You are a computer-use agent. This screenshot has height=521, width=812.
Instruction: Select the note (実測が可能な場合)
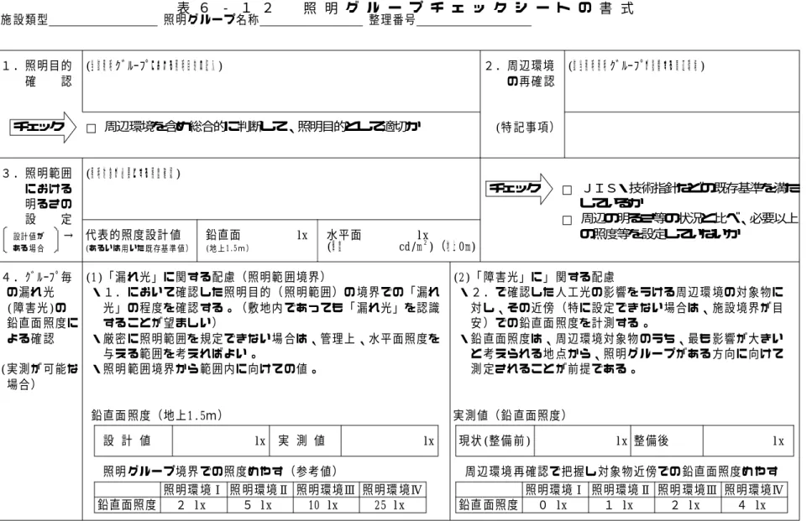click(39, 376)
